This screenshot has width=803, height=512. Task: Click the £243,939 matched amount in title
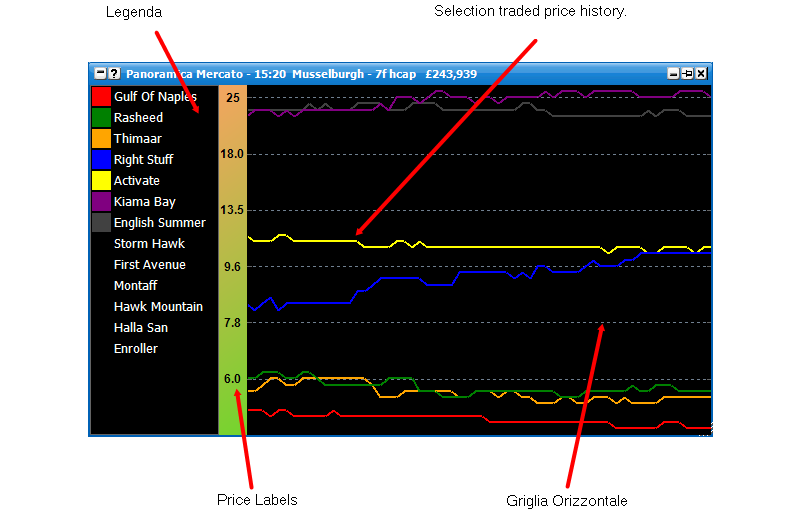pos(451,74)
